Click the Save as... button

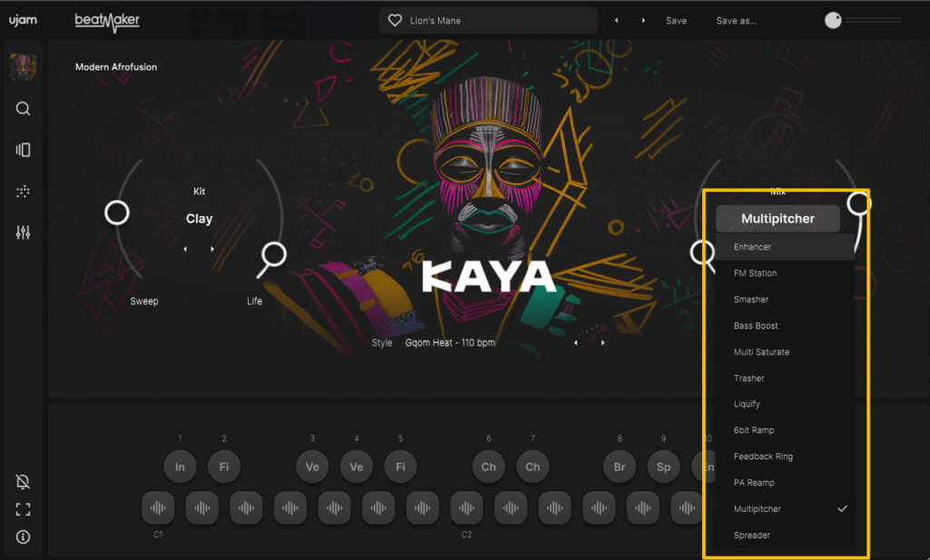(736, 21)
